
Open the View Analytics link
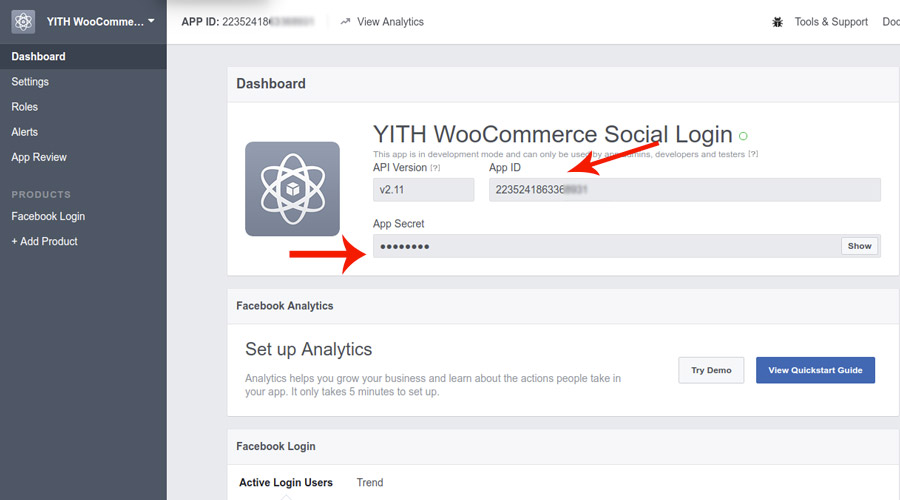(390, 22)
